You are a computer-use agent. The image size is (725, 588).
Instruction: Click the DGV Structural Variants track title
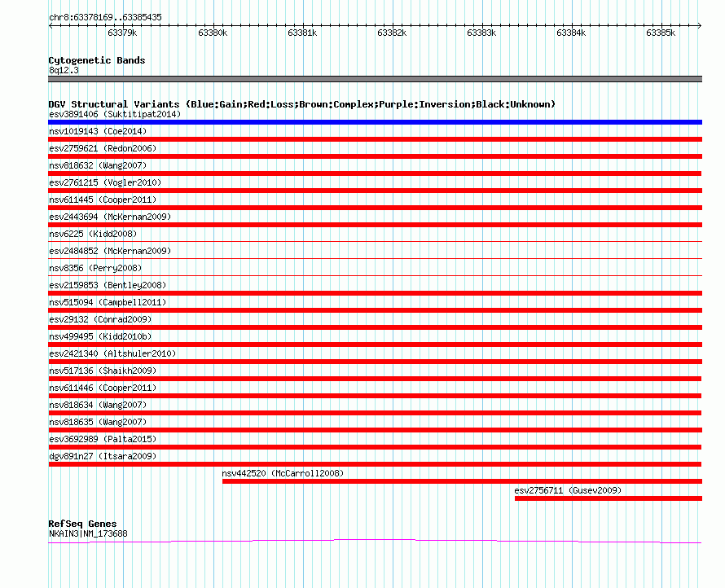coord(302,104)
